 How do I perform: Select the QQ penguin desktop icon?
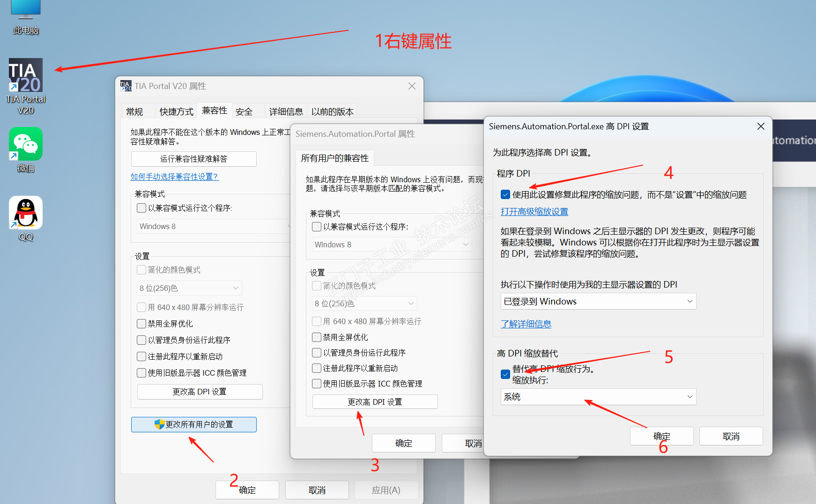(26, 219)
